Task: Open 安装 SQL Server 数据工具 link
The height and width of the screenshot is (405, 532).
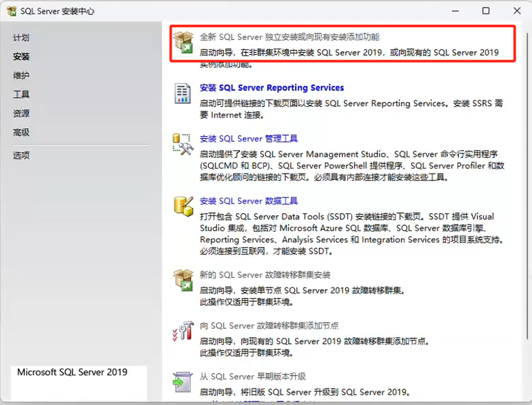Action: point(249,201)
